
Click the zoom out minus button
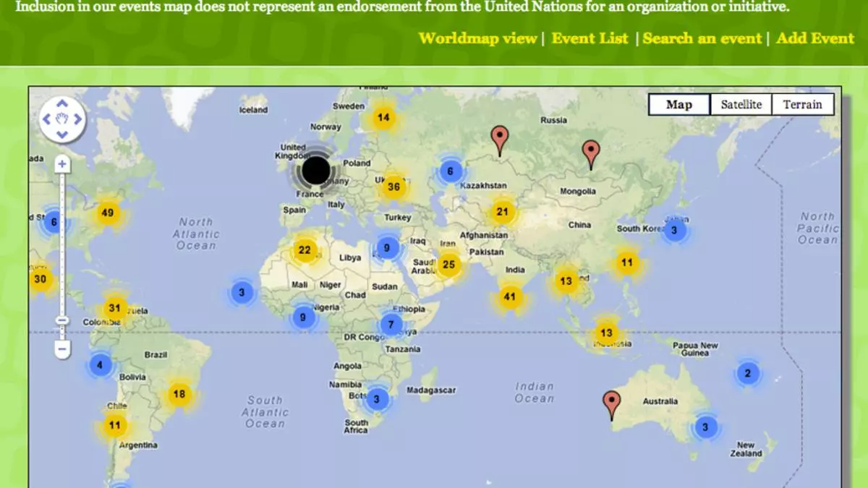(62, 350)
